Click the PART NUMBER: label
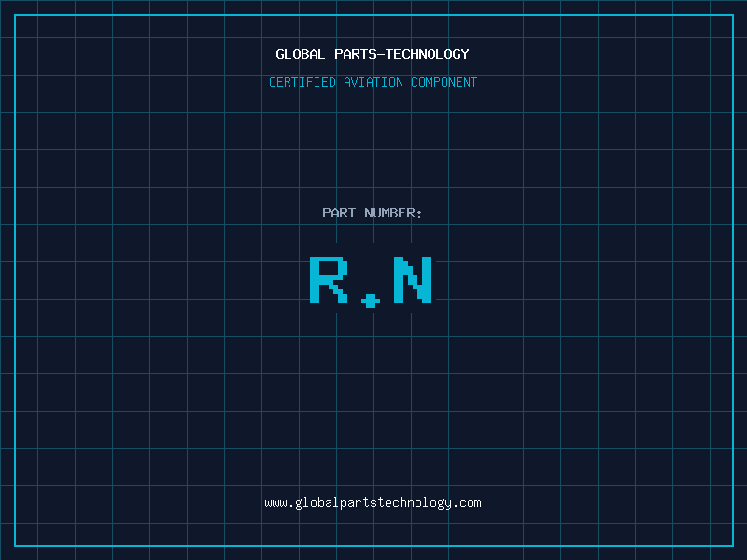Viewport: 747px width, 560px height. pos(373,213)
